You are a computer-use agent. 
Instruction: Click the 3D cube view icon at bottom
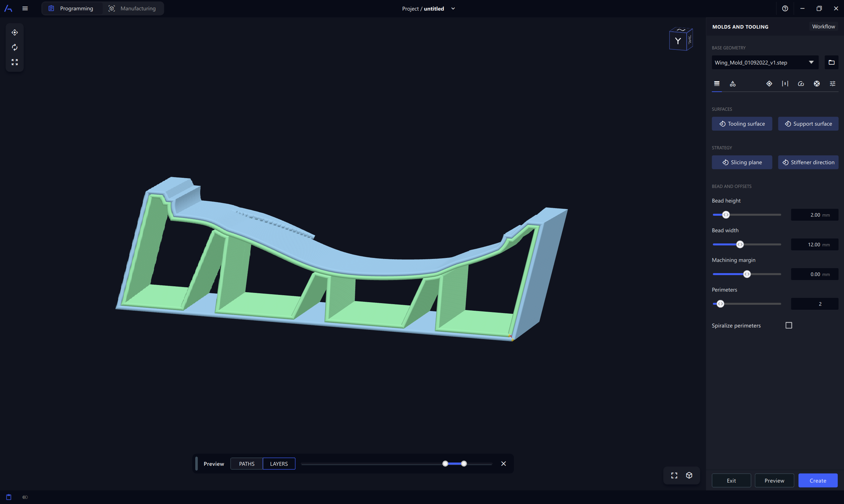tap(689, 476)
